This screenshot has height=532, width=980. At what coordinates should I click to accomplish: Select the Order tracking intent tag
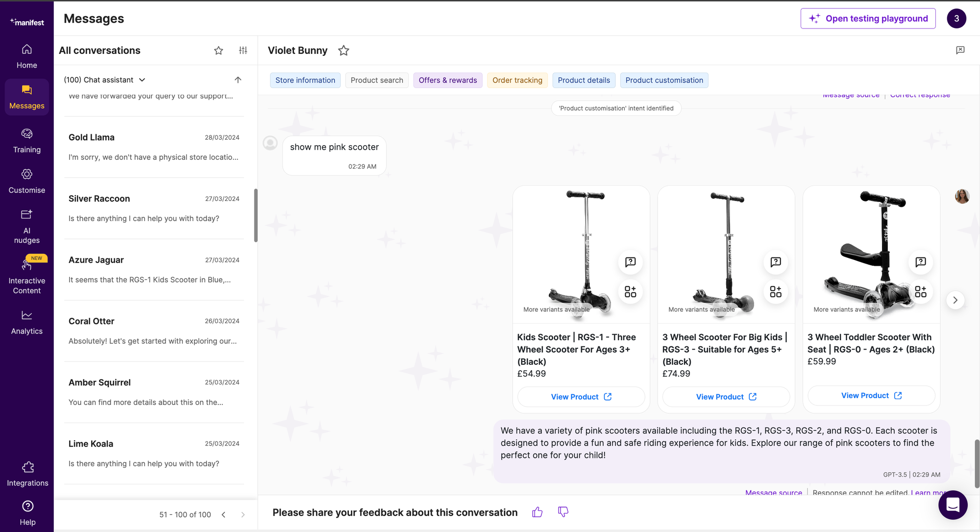(517, 80)
